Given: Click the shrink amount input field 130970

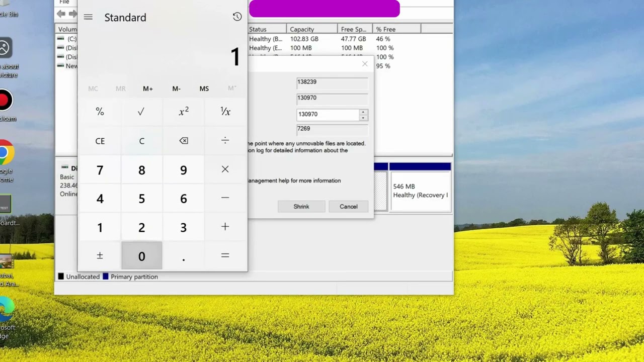Looking at the screenshot, I should [328, 115].
